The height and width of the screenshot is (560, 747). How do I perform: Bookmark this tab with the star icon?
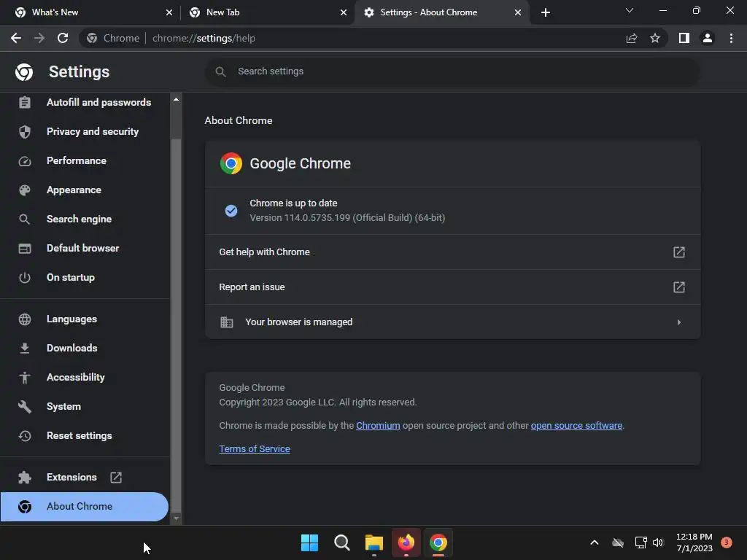click(655, 38)
